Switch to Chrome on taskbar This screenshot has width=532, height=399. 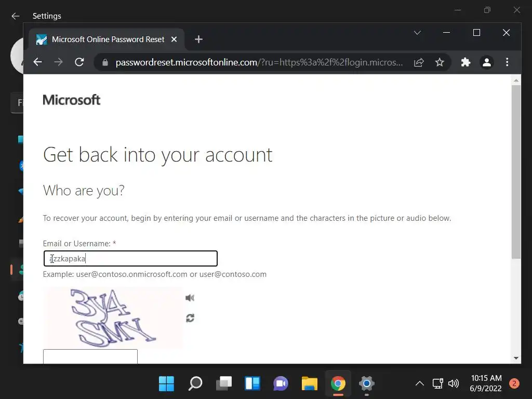(338, 384)
